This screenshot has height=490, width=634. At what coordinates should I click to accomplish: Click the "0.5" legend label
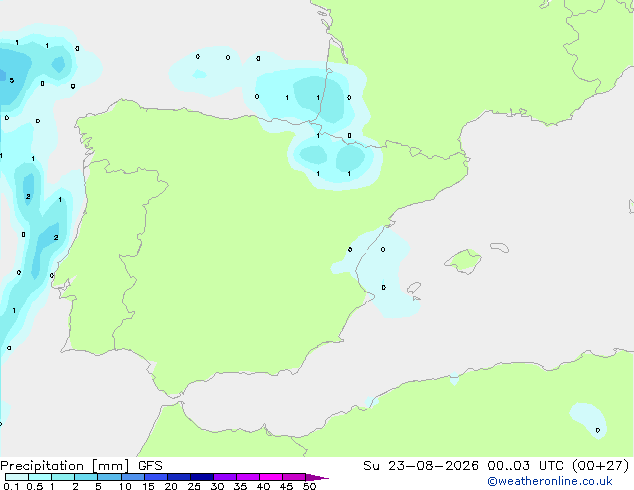[35, 486]
